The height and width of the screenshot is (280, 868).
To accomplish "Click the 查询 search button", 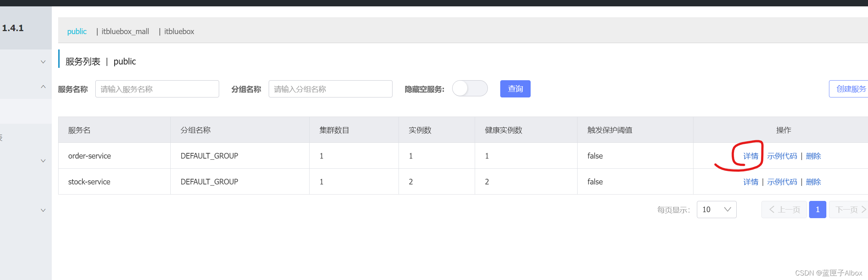I will [x=515, y=89].
